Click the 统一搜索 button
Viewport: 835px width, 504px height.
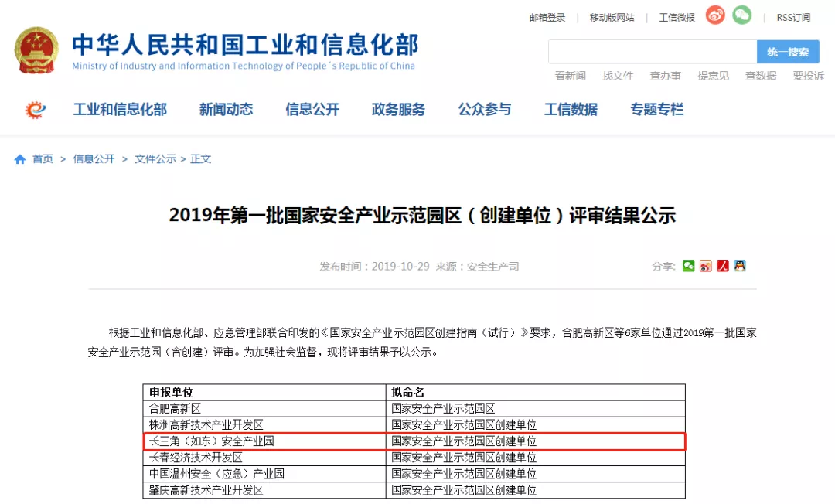tap(788, 52)
